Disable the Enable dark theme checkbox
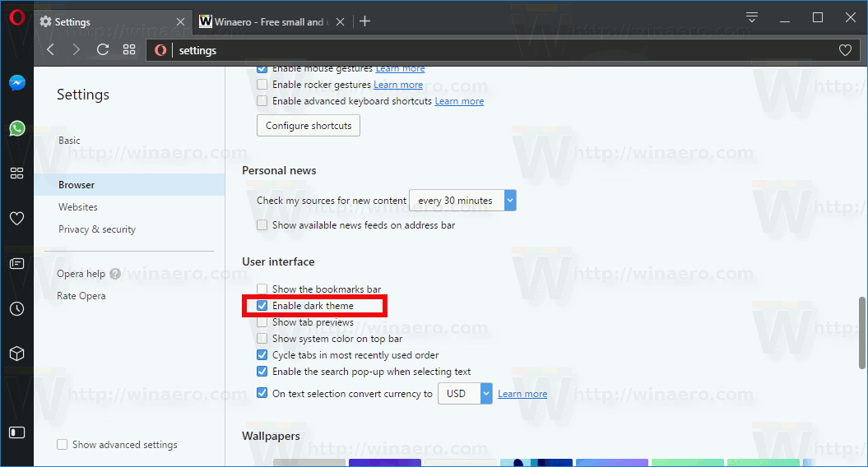Viewport: 868px width, 467px height. (262, 306)
